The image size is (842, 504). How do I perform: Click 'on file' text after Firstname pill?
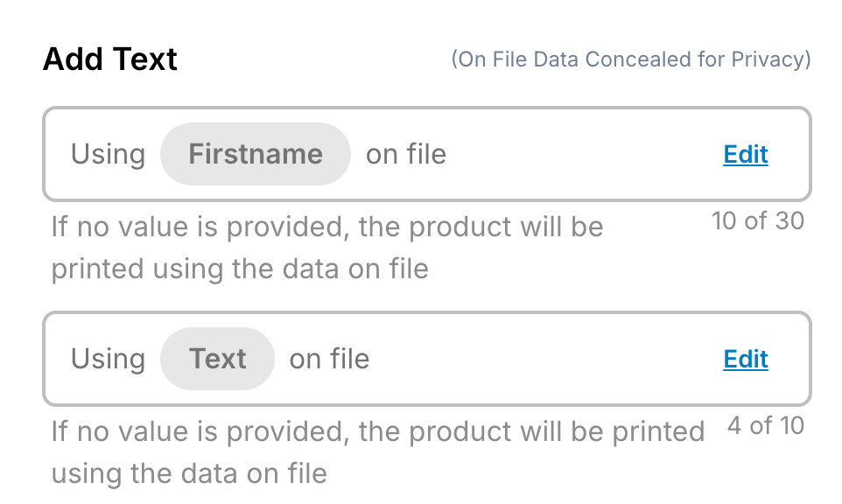(x=406, y=155)
